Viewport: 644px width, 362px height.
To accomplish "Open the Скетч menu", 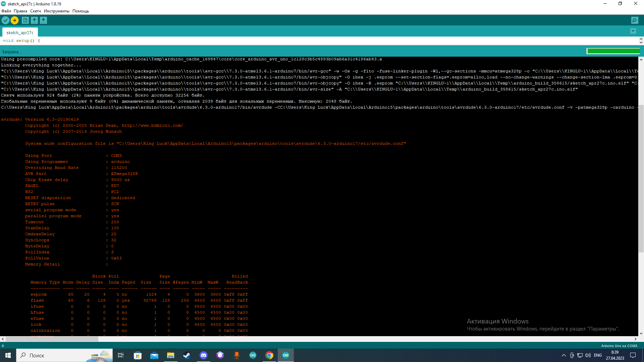I will click(x=36, y=11).
